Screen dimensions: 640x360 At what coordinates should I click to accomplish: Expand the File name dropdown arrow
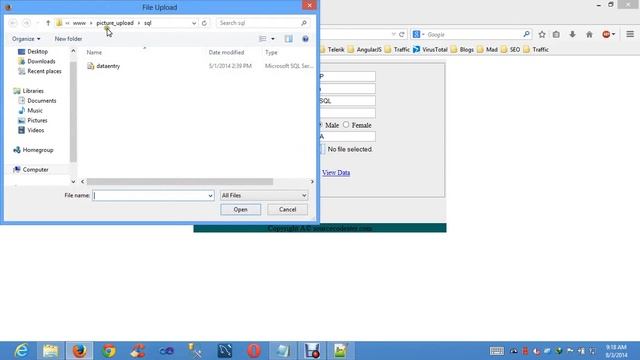click(210, 196)
